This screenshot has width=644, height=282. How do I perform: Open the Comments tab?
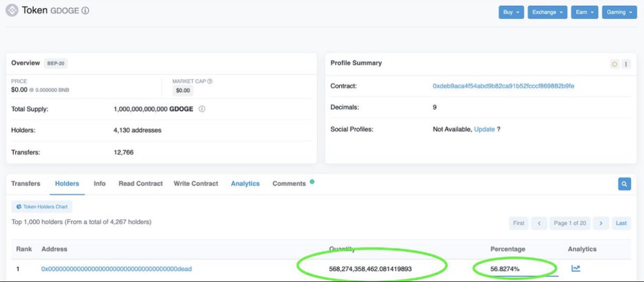(x=289, y=183)
